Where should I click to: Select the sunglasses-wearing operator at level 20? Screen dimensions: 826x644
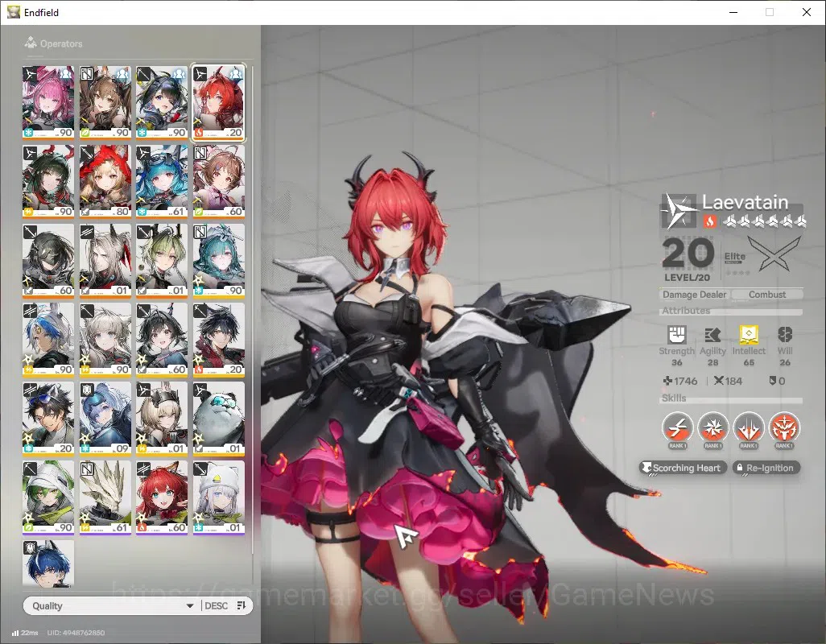pos(48,418)
